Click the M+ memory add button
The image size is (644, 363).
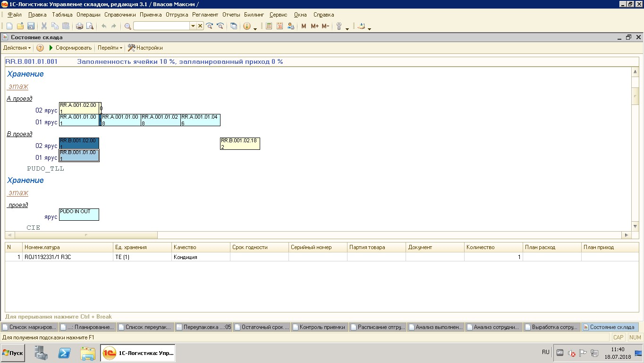click(314, 26)
